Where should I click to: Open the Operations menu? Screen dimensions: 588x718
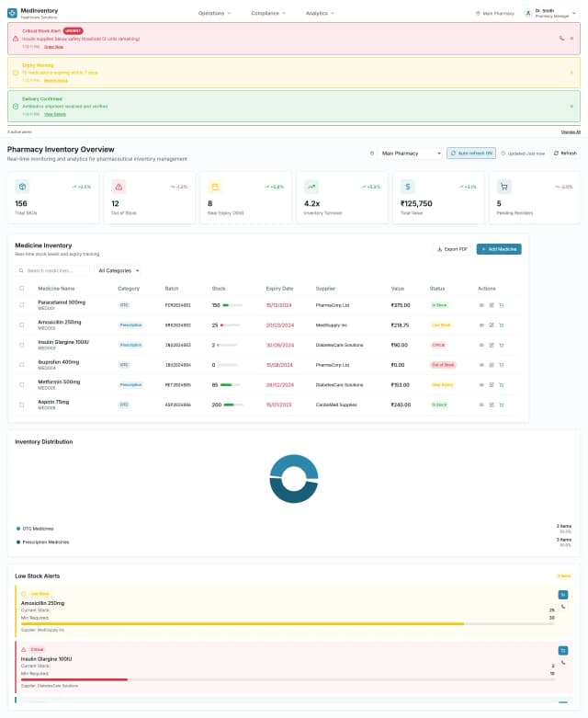point(214,13)
